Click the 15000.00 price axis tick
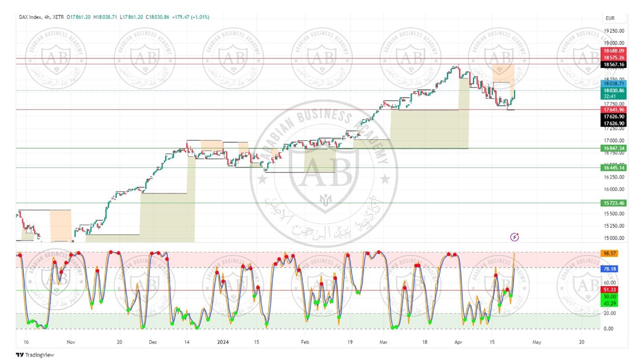Viewport: 644px width, 362px height. [x=614, y=238]
